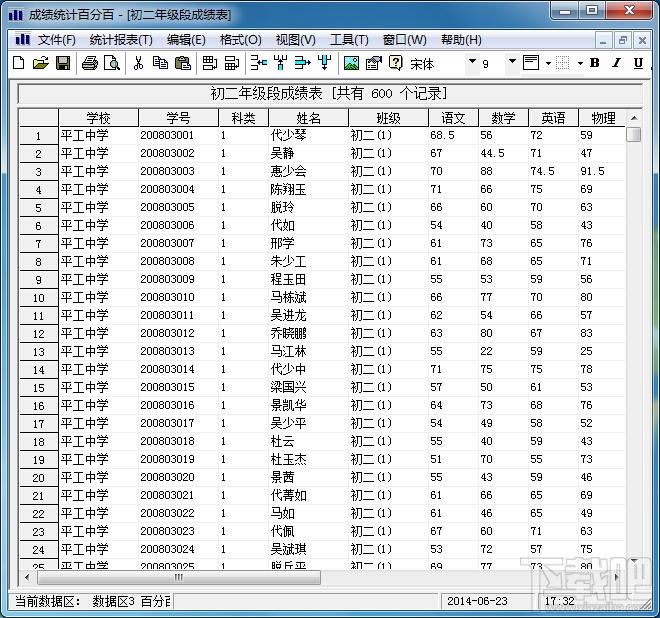Toggle Bold formatting

tap(595, 63)
